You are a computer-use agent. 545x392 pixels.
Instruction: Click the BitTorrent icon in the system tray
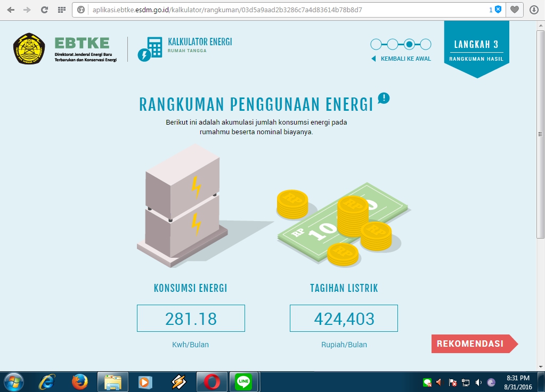pos(491,382)
